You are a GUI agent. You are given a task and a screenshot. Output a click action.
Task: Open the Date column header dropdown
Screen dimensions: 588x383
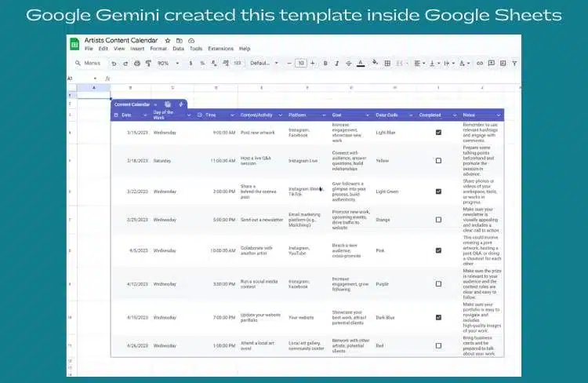tap(145, 115)
